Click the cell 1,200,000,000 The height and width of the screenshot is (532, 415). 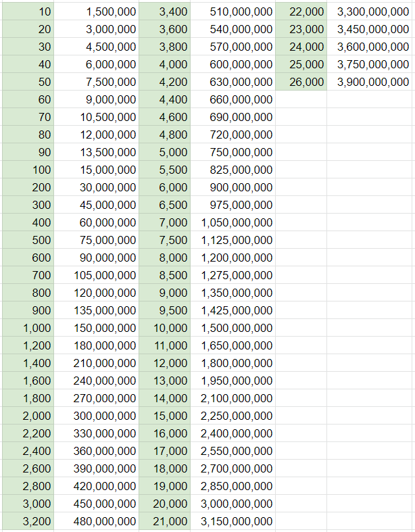233,258
